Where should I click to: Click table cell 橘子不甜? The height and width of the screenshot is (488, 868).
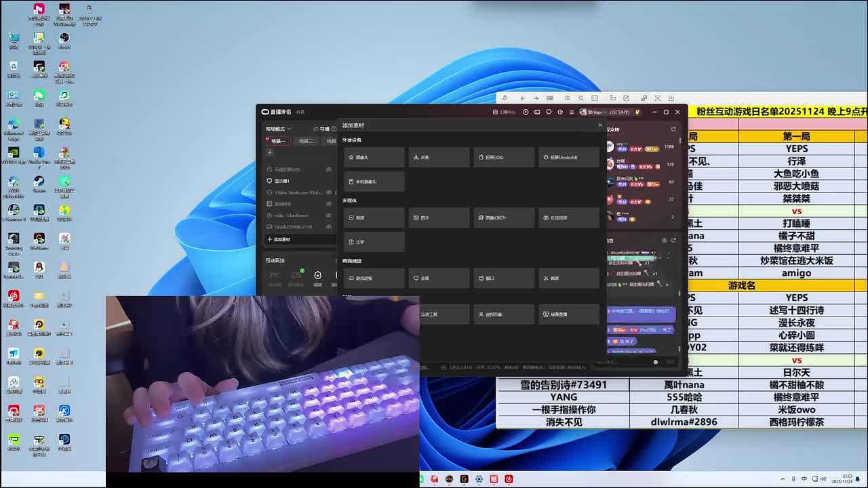coord(796,236)
